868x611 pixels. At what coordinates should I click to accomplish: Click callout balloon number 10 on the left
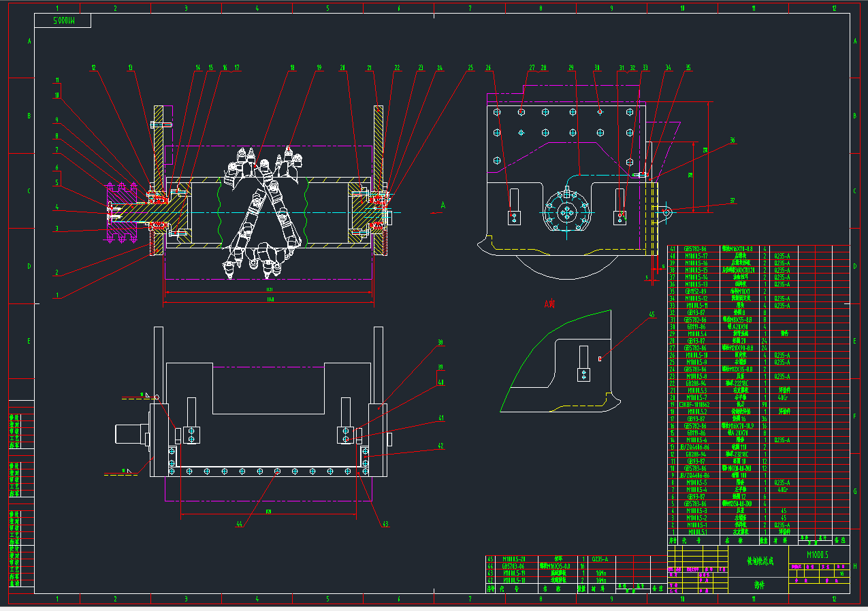click(x=58, y=95)
